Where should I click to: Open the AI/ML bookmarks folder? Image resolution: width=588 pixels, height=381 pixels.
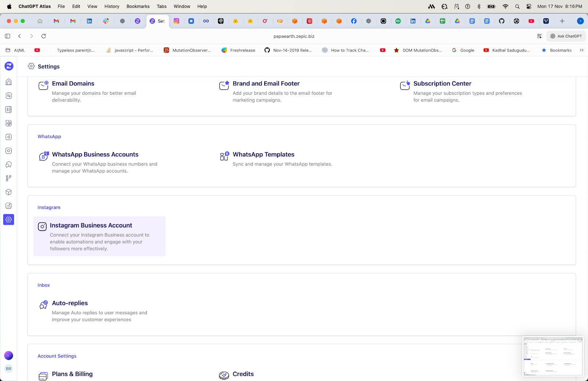15,50
